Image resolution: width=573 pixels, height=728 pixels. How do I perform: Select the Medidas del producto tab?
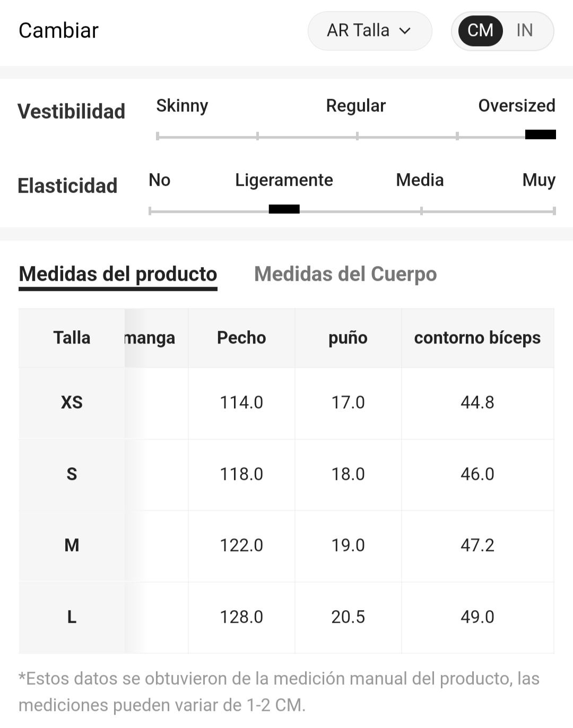(x=118, y=274)
